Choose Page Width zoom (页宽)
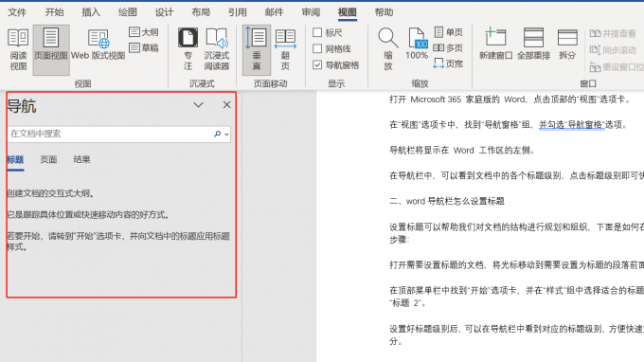The width and height of the screenshot is (644, 362). 449,63
